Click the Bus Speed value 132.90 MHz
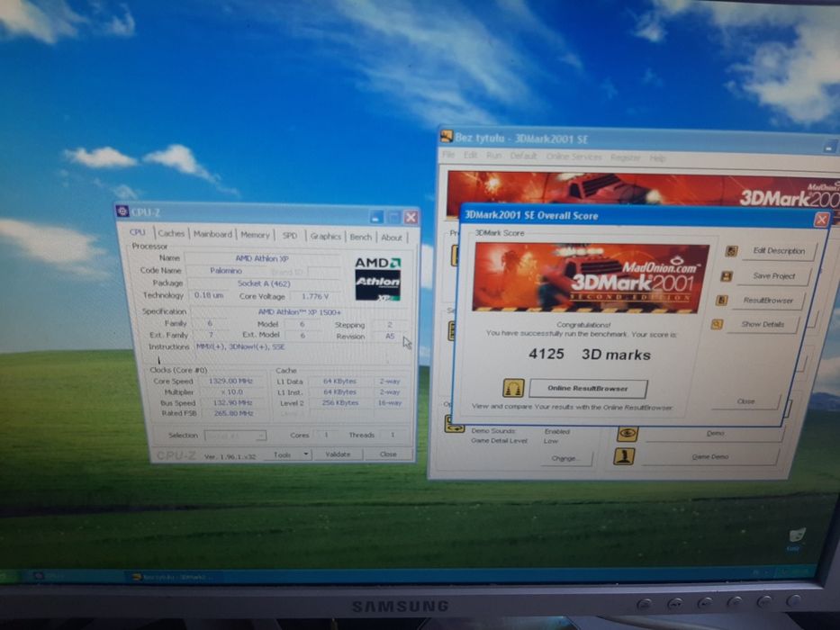Image resolution: width=840 pixels, height=630 pixels. click(x=233, y=402)
